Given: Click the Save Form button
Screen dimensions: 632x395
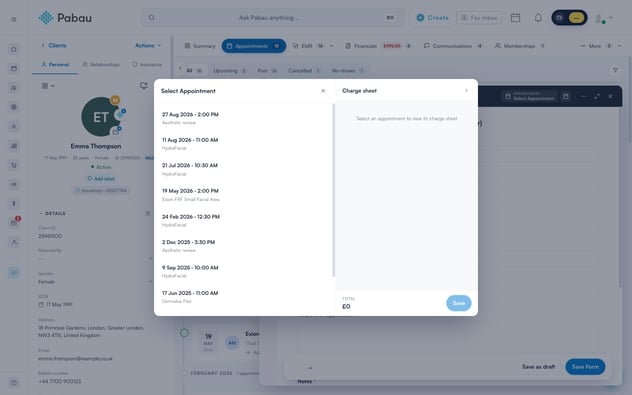Looking at the screenshot, I should pyautogui.click(x=585, y=367).
